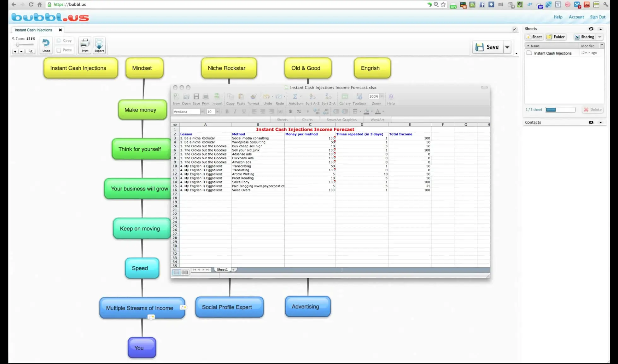Click the zoom in plus button
The image size is (618, 364).
click(x=15, y=51)
